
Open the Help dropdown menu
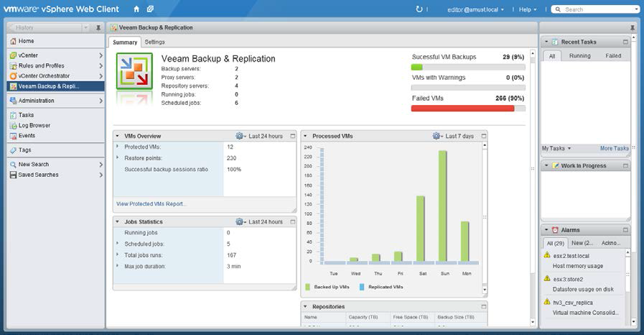pyautogui.click(x=528, y=9)
